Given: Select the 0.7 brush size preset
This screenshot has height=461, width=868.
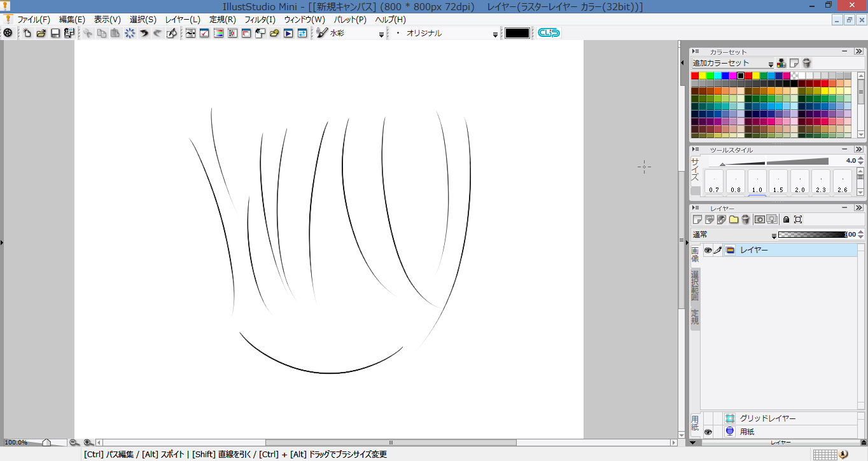Looking at the screenshot, I should (714, 182).
